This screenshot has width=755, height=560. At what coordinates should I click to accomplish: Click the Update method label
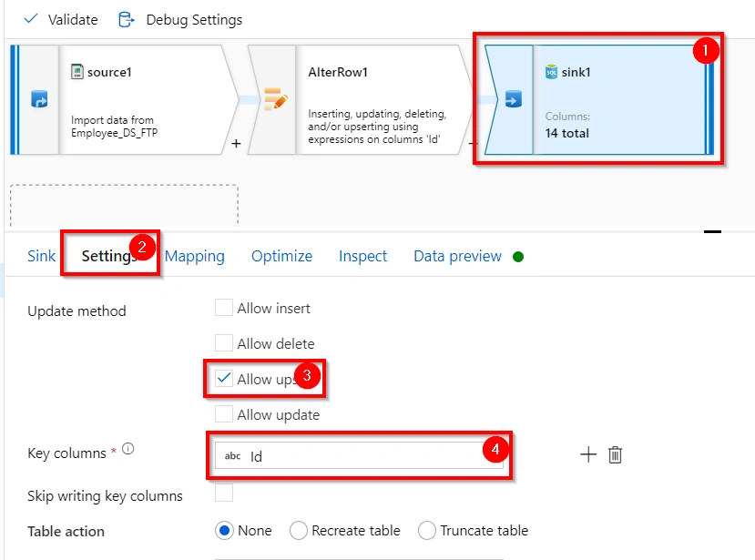coord(77,311)
